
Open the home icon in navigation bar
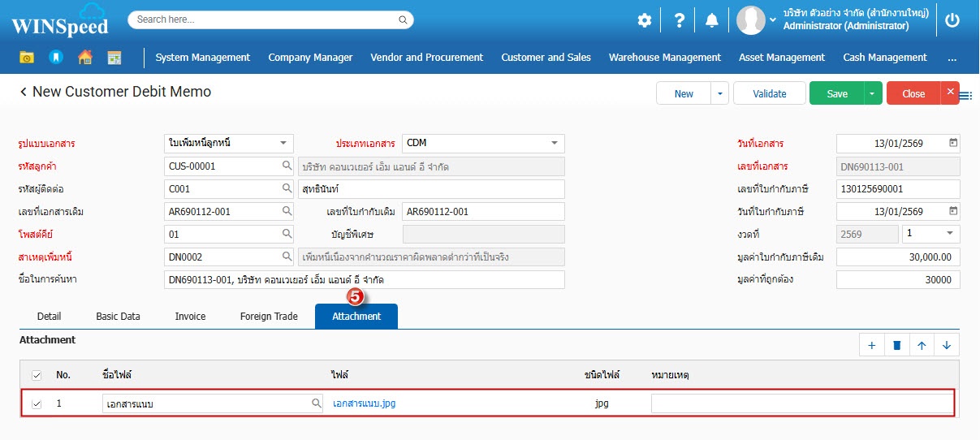coord(84,58)
